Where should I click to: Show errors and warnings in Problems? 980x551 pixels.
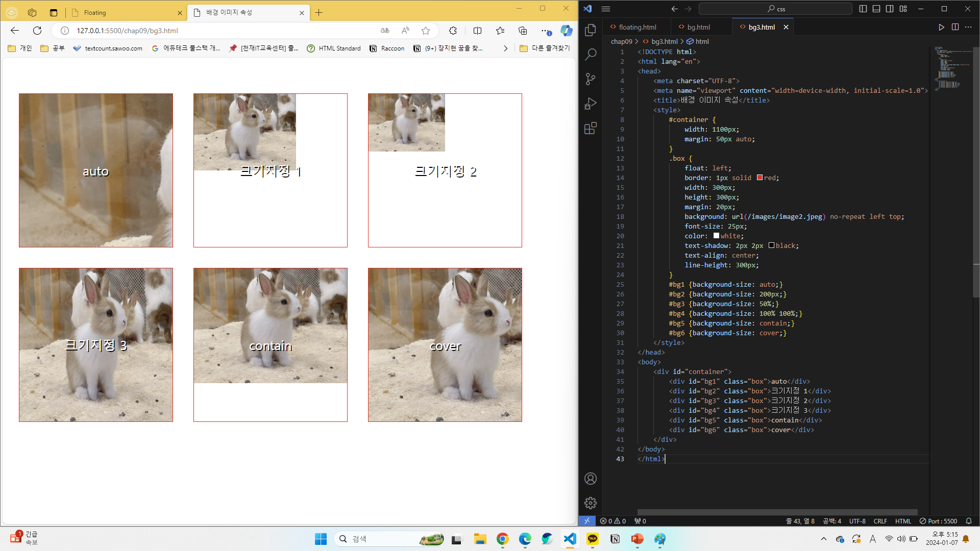point(613,521)
